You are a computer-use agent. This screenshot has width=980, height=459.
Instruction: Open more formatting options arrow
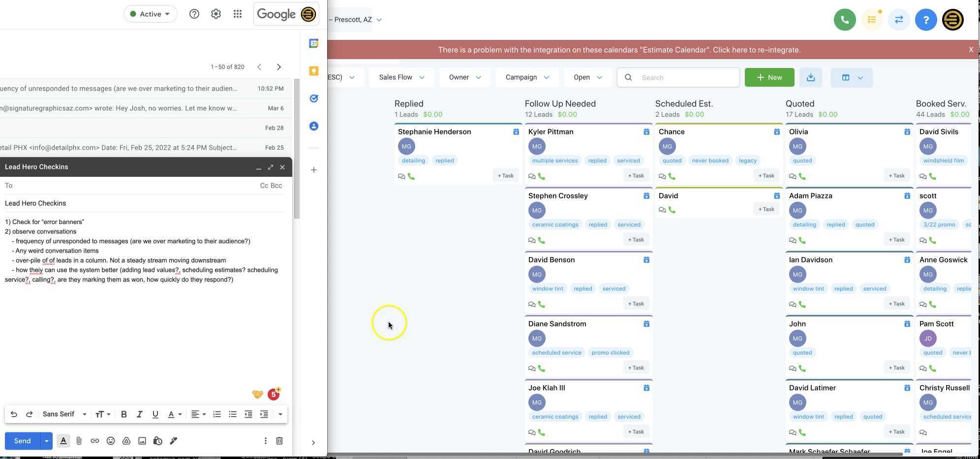click(x=280, y=414)
